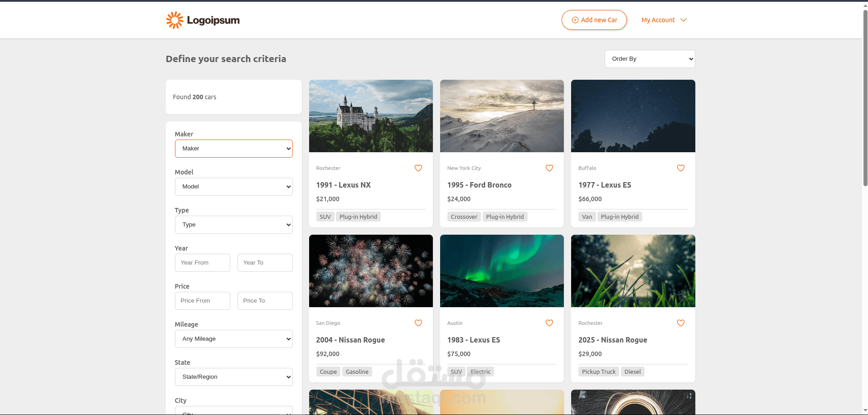Favorite the 1977 Lexus ES heart icon
Image resolution: width=868 pixels, height=415 pixels.
(x=681, y=168)
